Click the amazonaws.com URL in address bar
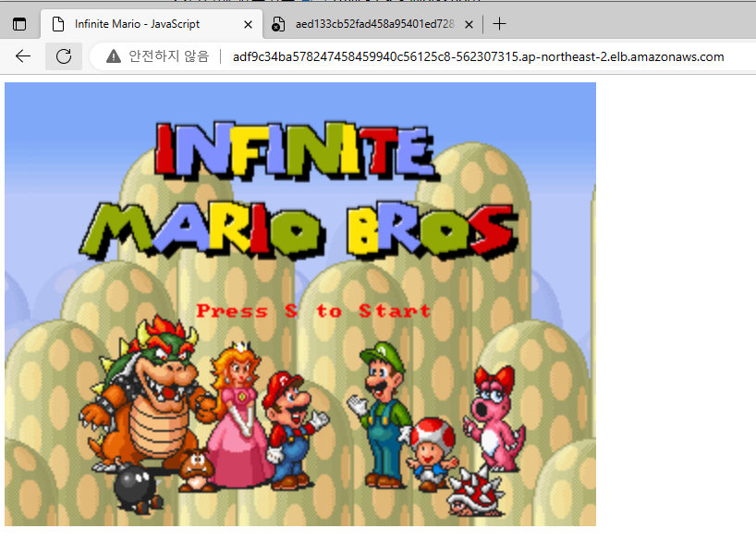The width and height of the screenshot is (756, 553). 479,57
